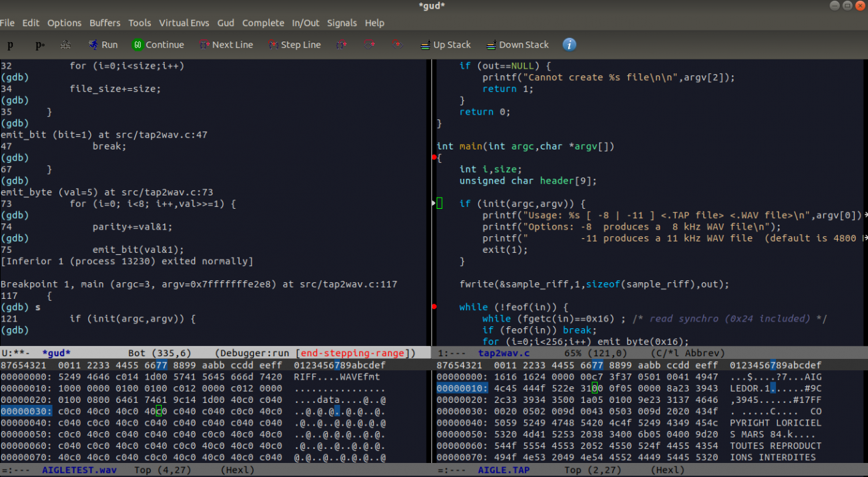
Task: Click the 'PYRIGHT LORICIEL' ASCII text in the TAP hex view
Action: (775, 422)
